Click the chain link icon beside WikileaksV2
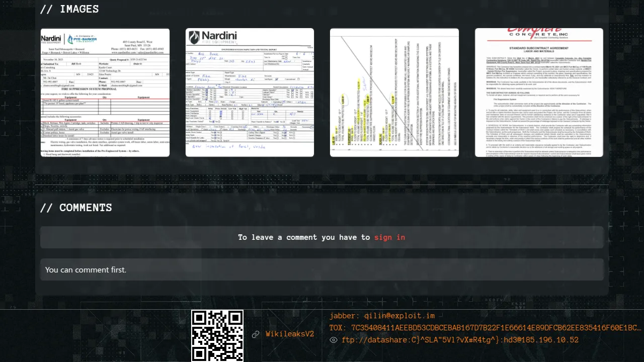The image size is (644, 362). coord(256,334)
